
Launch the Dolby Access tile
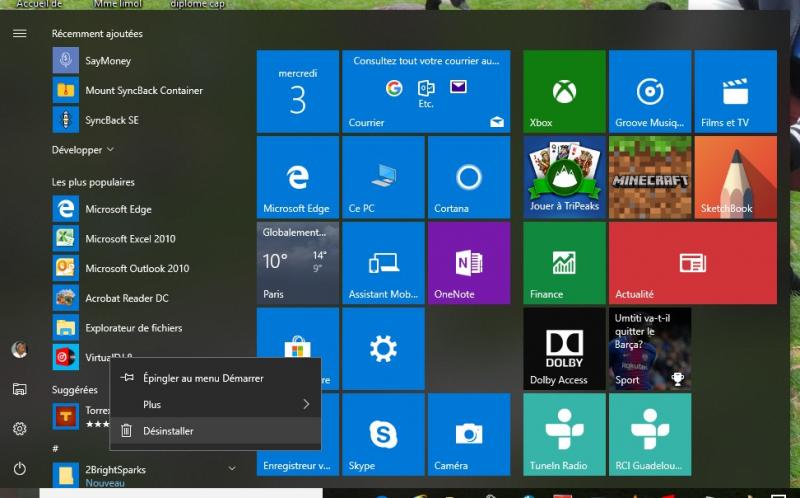tap(564, 348)
